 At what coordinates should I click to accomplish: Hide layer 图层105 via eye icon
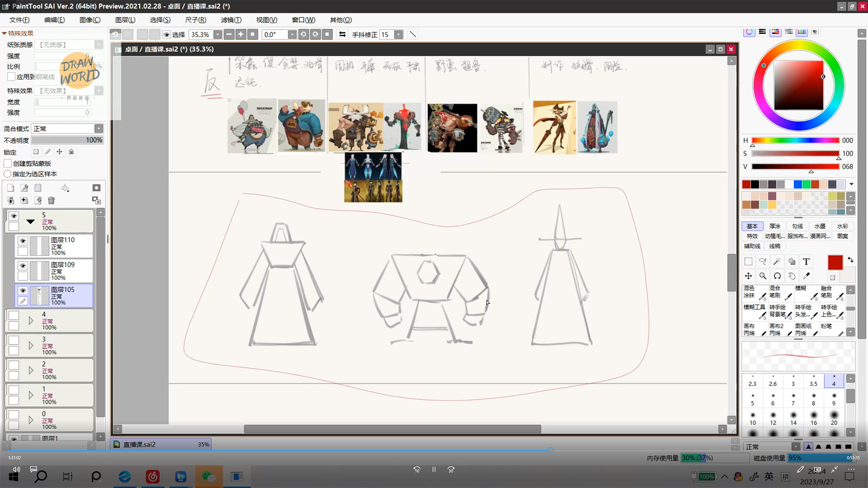coord(23,291)
